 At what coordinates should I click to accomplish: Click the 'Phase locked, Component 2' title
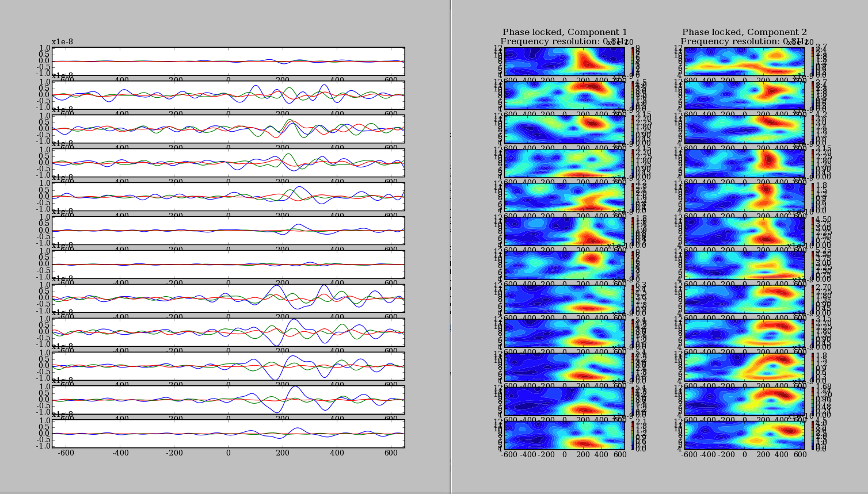[744, 32]
